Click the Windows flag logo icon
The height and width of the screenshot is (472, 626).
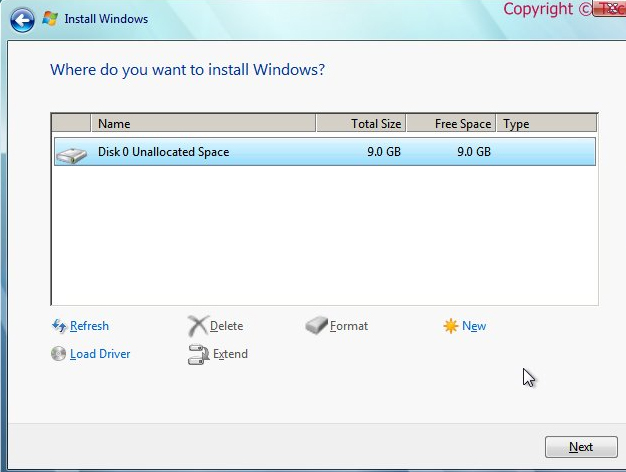coord(50,18)
